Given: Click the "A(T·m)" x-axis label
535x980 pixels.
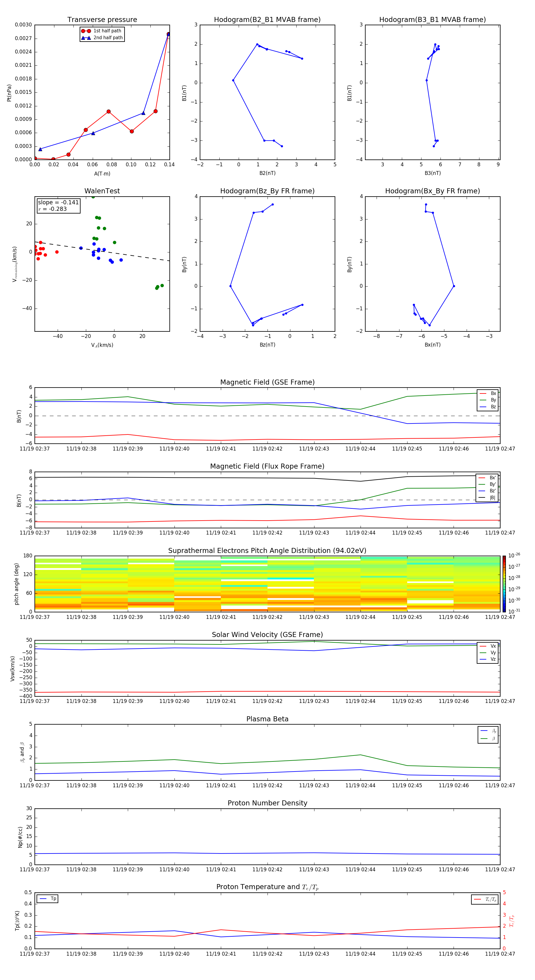Looking at the screenshot, I should (x=102, y=174).
